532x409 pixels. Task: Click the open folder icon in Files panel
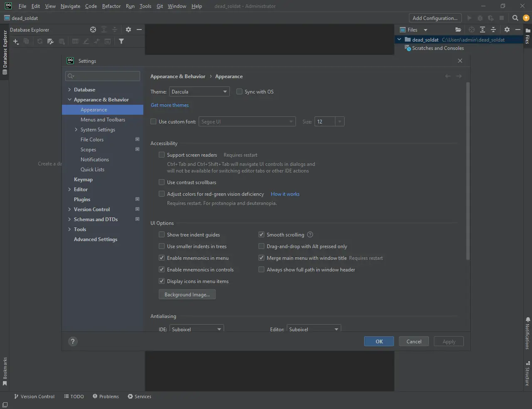pyautogui.click(x=458, y=30)
